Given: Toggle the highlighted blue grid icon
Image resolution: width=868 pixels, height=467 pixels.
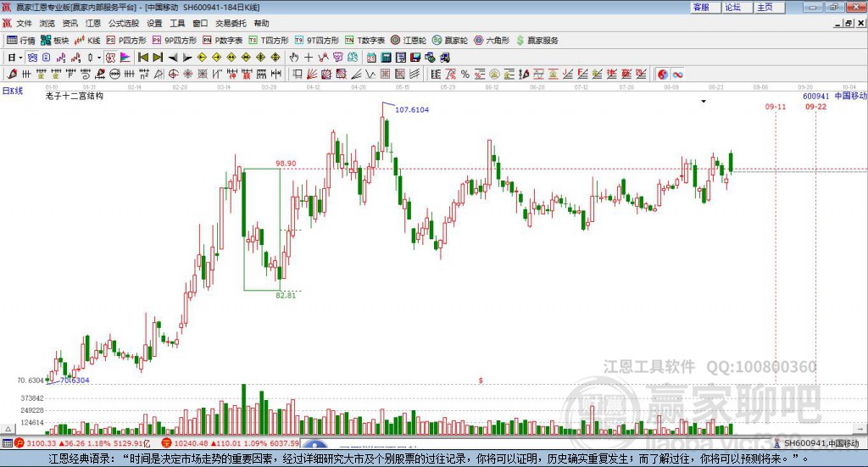Looking at the screenshot, I should coord(33,58).
